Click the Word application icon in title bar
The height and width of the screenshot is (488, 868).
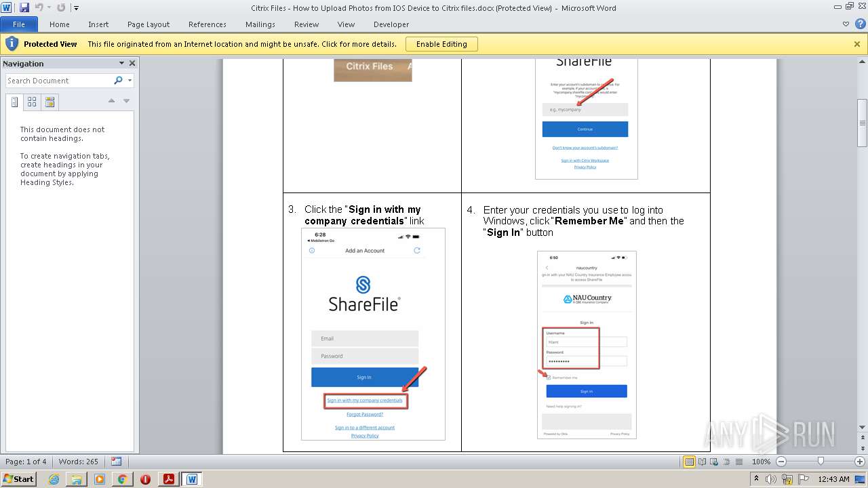pyautogui.click(x=7, y=7)
